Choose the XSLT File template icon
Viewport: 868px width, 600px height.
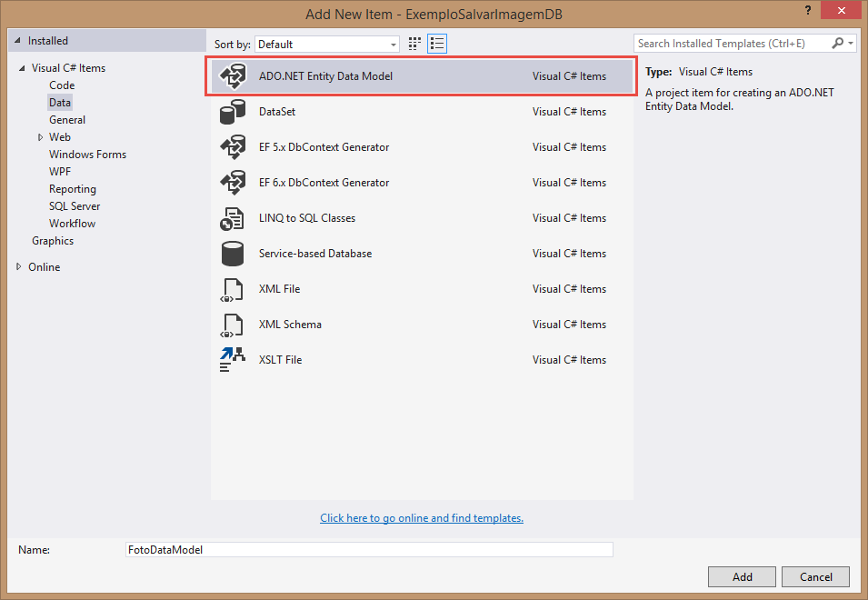click(x=234, y=360)
